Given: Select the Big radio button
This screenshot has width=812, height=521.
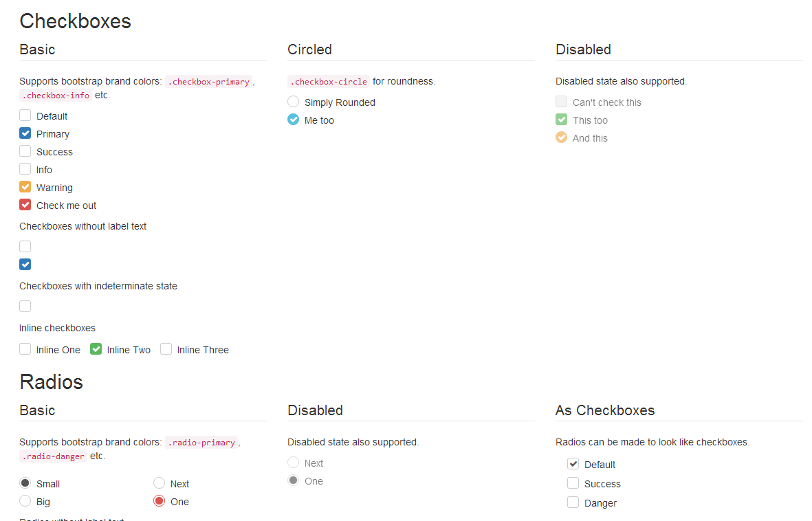Looking at the screenshot, I should click(25, 501).
